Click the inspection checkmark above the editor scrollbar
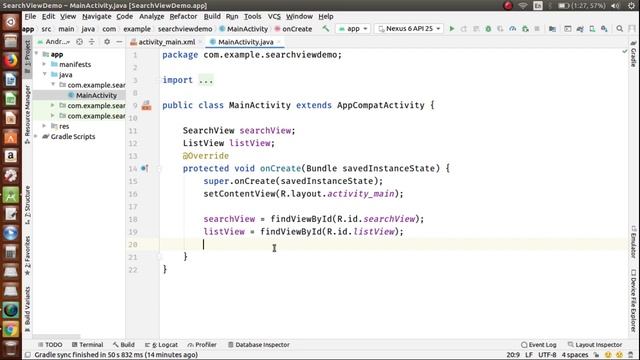The image size is (640, 360). (624, 52)
